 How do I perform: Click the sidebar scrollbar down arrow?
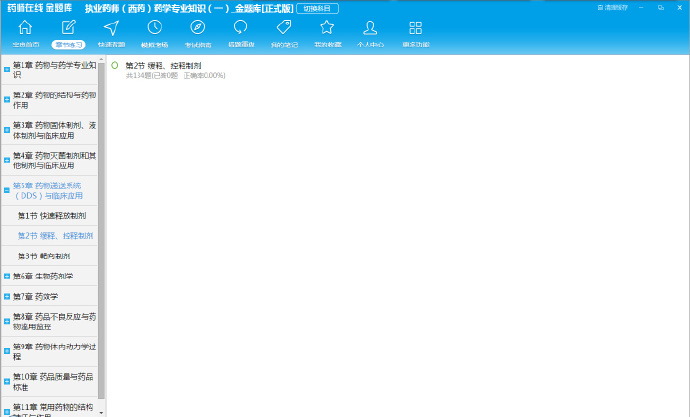102,413
